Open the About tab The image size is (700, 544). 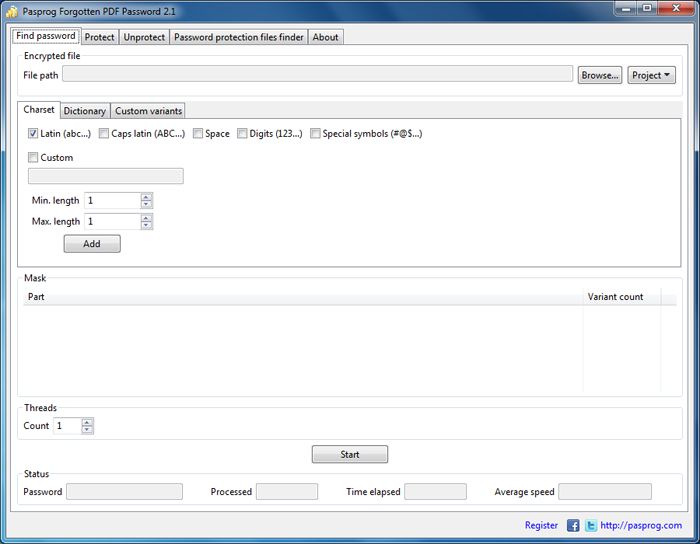(x=325, y=37)
